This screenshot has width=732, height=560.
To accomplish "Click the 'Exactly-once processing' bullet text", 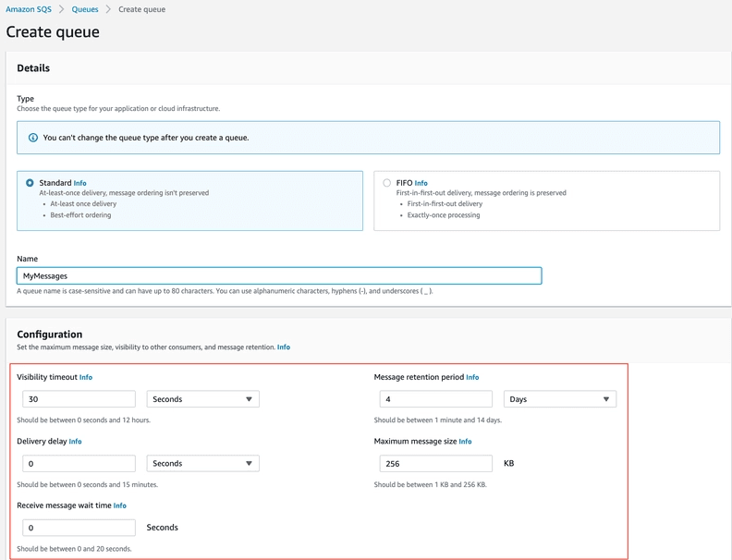I will pos(444,215).
